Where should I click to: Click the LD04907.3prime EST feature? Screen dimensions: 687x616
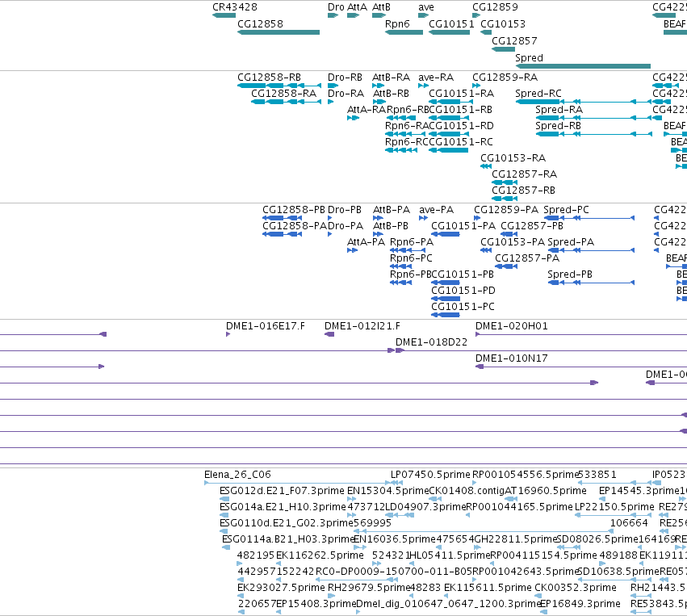click(399, 516)
